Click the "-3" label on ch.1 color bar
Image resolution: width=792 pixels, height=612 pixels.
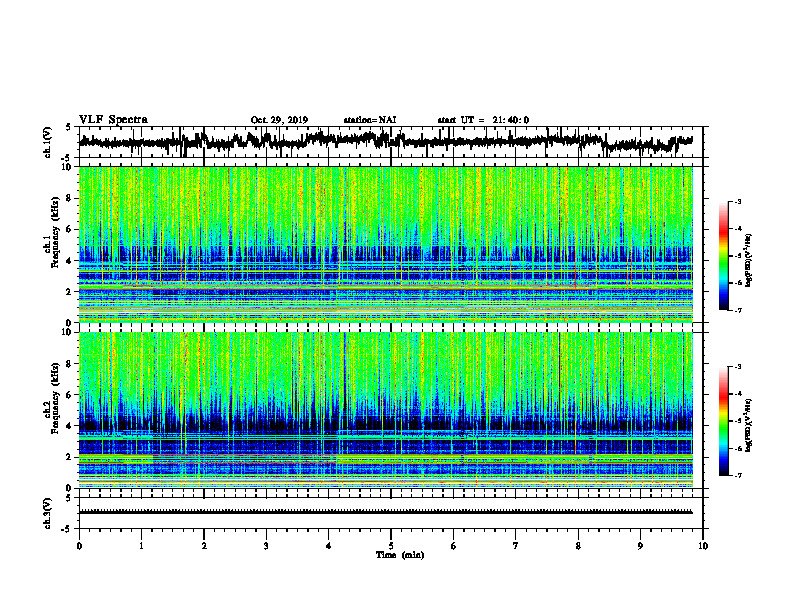pyautogui.click(x=737, y=202)
